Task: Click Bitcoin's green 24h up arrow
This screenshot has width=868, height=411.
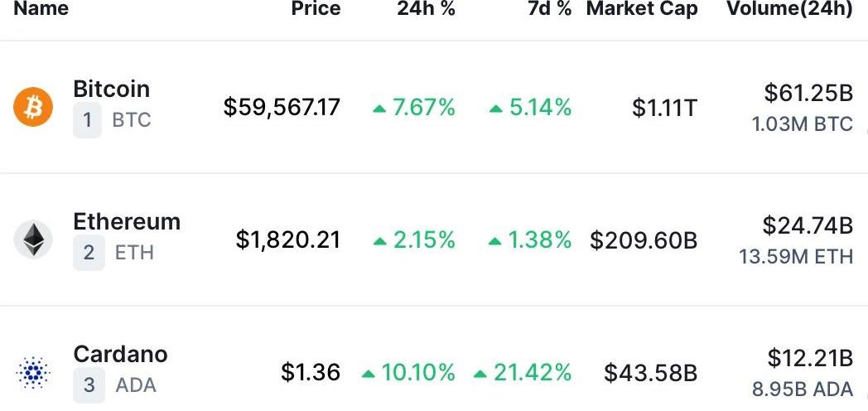Action: pyautogui.click(x=379, y=109)
